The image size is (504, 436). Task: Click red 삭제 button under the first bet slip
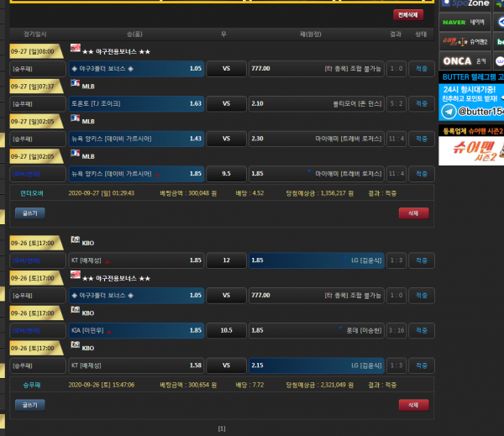tap(412, 213)
